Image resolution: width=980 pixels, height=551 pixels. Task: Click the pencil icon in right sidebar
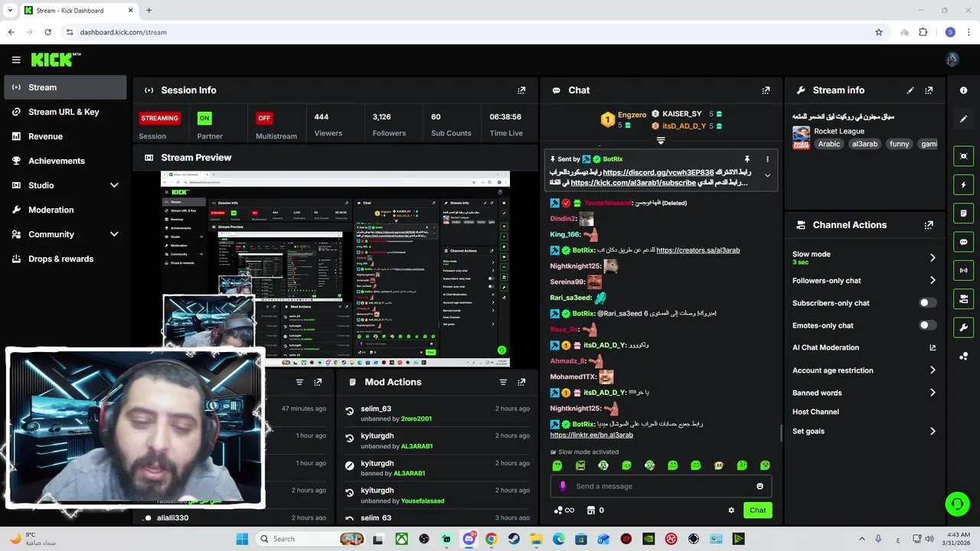[x=963, y=119]
